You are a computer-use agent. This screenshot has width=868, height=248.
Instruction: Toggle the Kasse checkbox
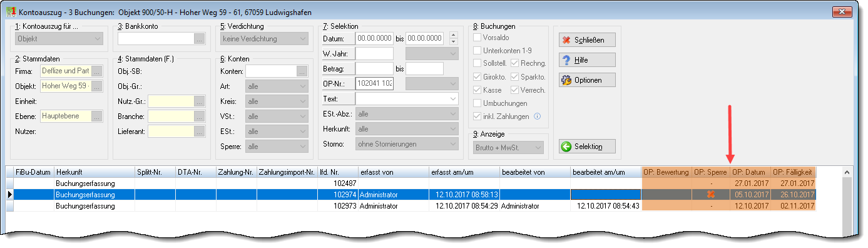coord(477,90)
